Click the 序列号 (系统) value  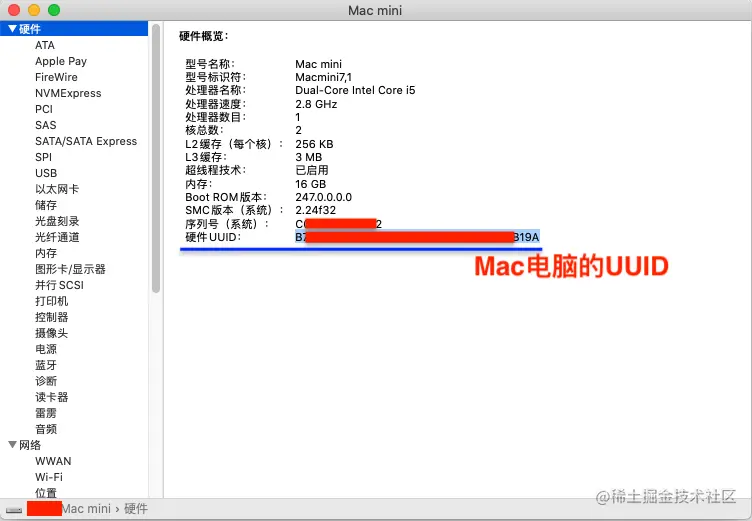(x=339, y=224)
